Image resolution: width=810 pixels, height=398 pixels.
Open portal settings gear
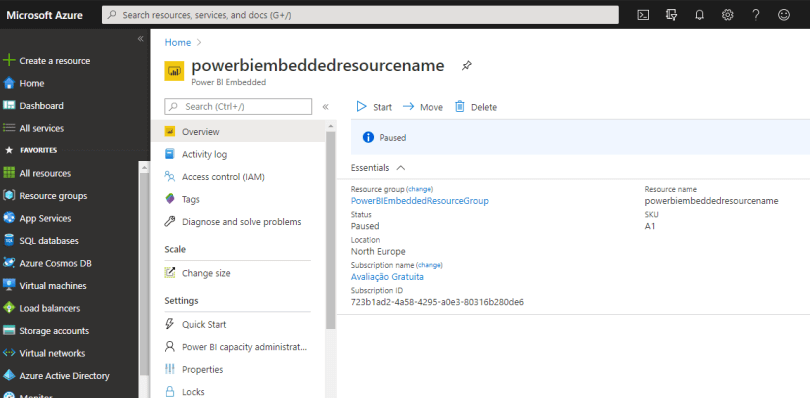pos(728,15)
